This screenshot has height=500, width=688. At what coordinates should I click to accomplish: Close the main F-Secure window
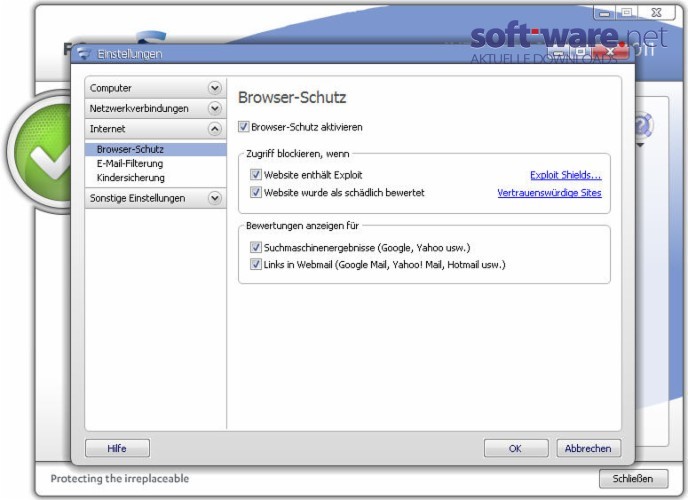click(x=657, y=13)
